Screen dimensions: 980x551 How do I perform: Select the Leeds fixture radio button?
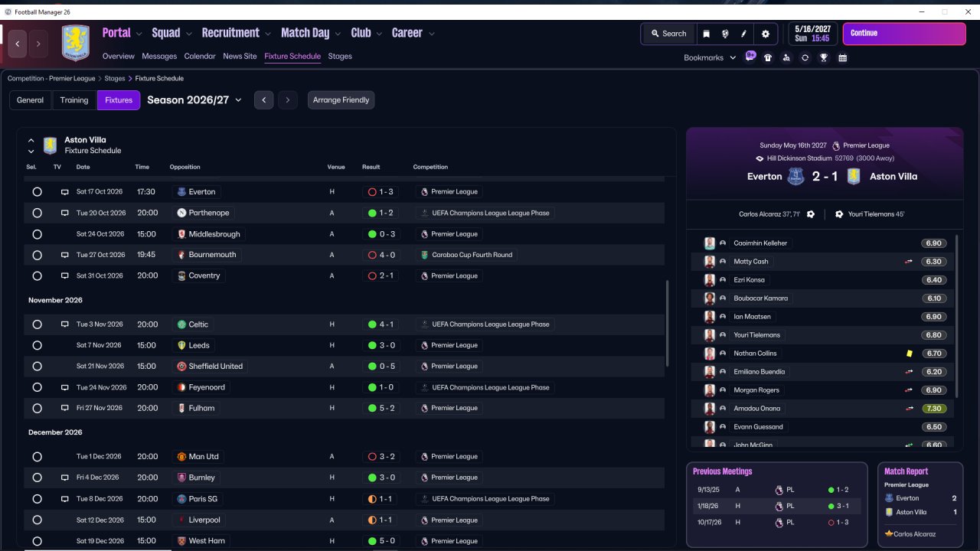pyautogui.click(x=37, y=345)
